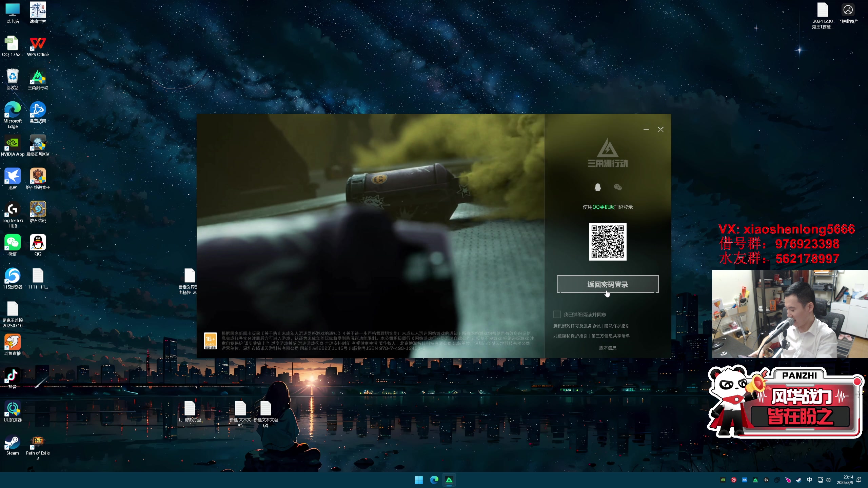Close the 三角洲行动 launcher window
This screenshot has width=868, height=488.
[660, 129]
